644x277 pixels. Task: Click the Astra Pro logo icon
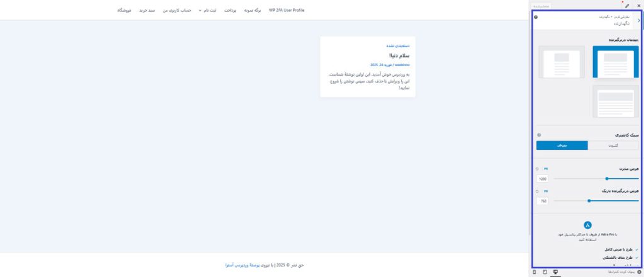click(x=587, y=225)
